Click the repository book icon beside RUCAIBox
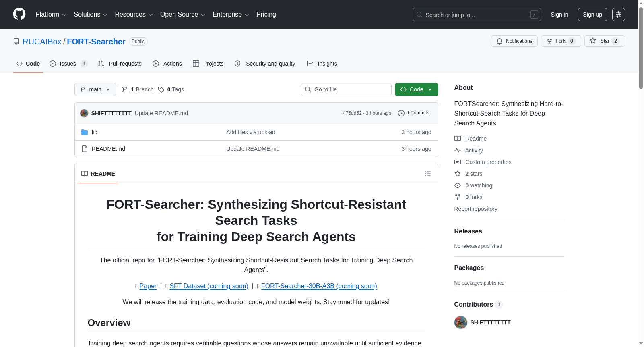This screenshot has height=347, width=644. tap(16, 42)
